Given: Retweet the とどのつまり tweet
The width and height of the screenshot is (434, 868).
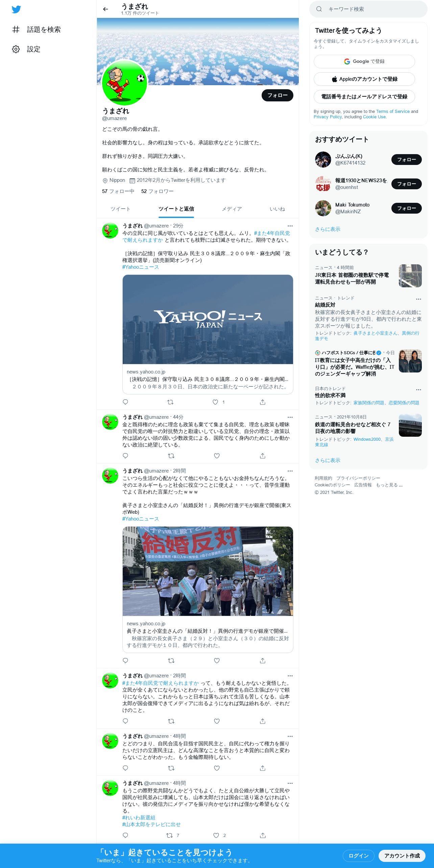Looking at the screenshot, I should point(171,768).
